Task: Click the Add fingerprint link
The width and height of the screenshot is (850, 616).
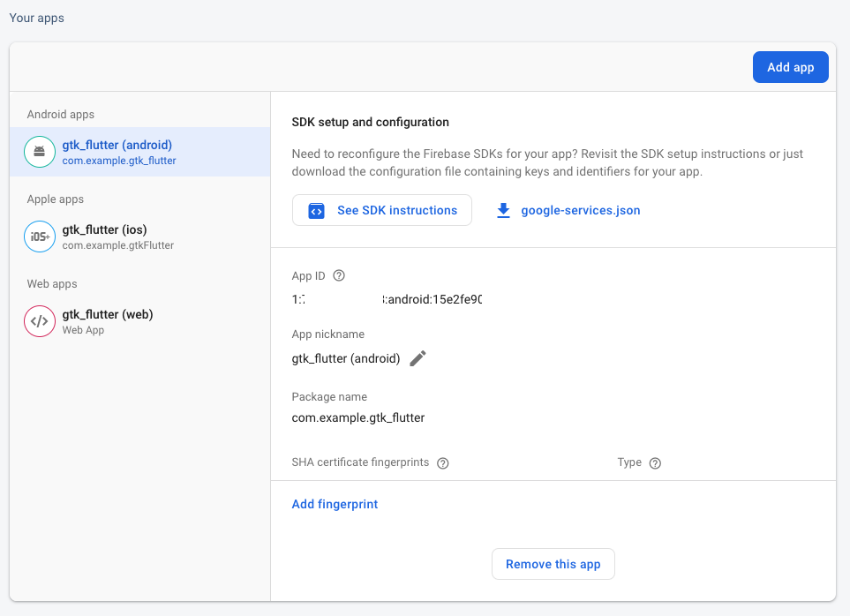Action: coord(335,503)
